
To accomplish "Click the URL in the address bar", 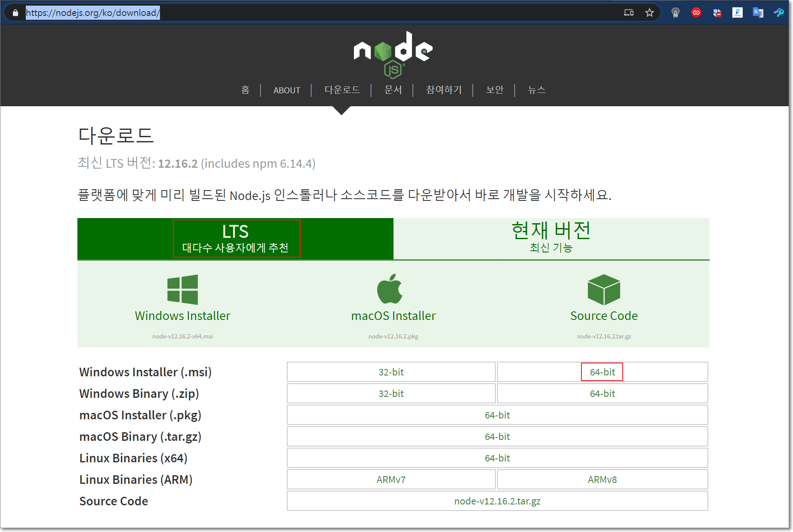I will click(93, 13).
